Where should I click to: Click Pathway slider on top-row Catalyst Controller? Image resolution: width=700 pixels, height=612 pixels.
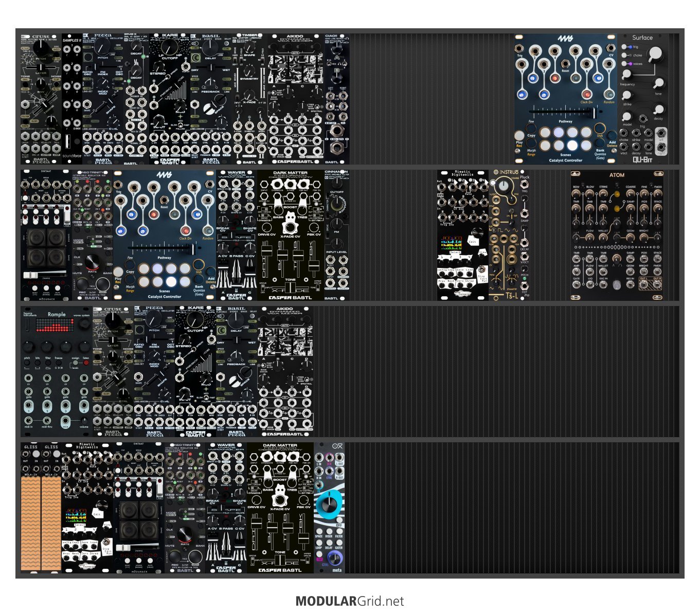coord(591,112)
